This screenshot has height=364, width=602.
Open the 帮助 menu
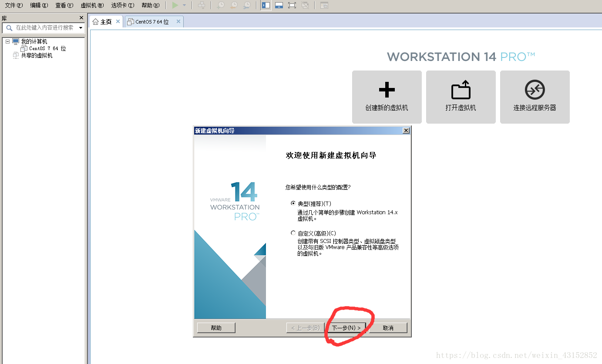pos(150,5)
